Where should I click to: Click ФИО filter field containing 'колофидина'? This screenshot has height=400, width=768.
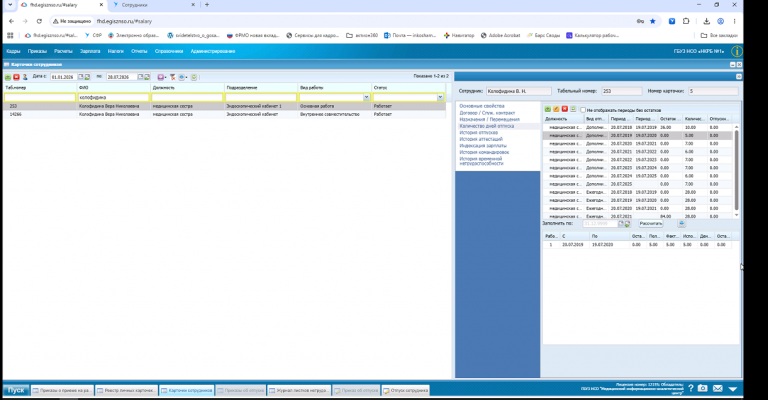pyautogui.click(x=114, y=97)
